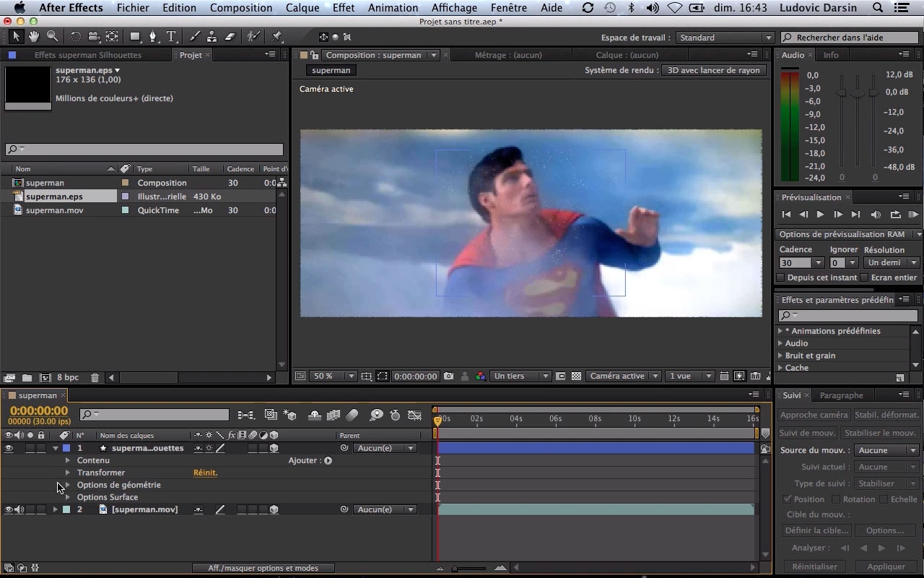This screenshot has height=578, width=924.
Task: Open the Un tiers resolution dropdown
Action: pyautogui.click(x=521, y=376)
